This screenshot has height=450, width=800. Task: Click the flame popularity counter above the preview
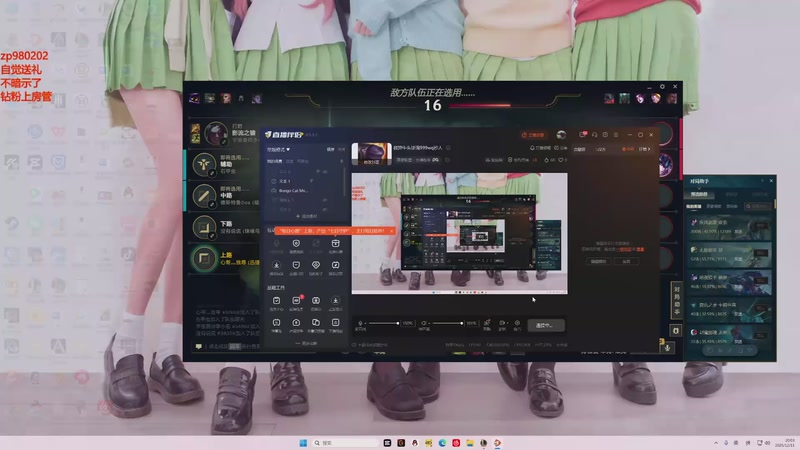click(x=549, y=160)
